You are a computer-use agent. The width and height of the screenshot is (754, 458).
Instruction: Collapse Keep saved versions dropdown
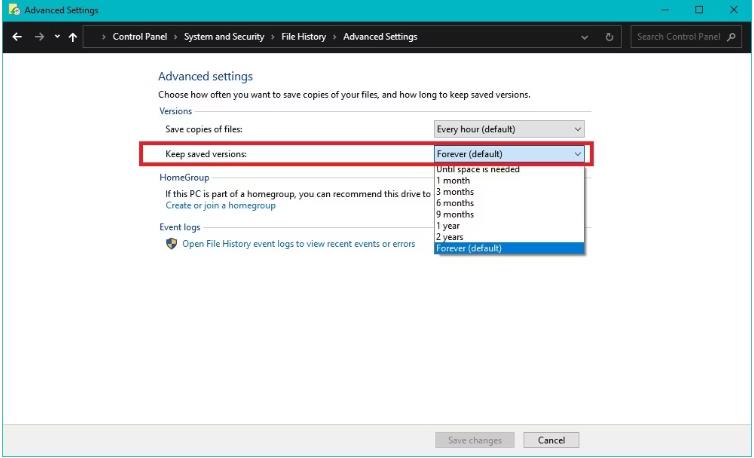click(x=509, y=154)
